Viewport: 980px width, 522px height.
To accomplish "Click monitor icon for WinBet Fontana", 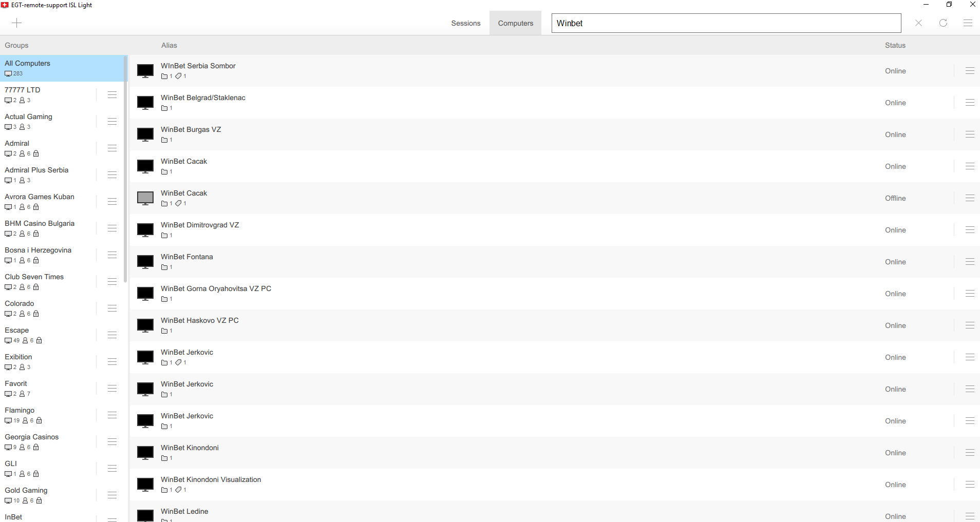I will click(145, 262).
